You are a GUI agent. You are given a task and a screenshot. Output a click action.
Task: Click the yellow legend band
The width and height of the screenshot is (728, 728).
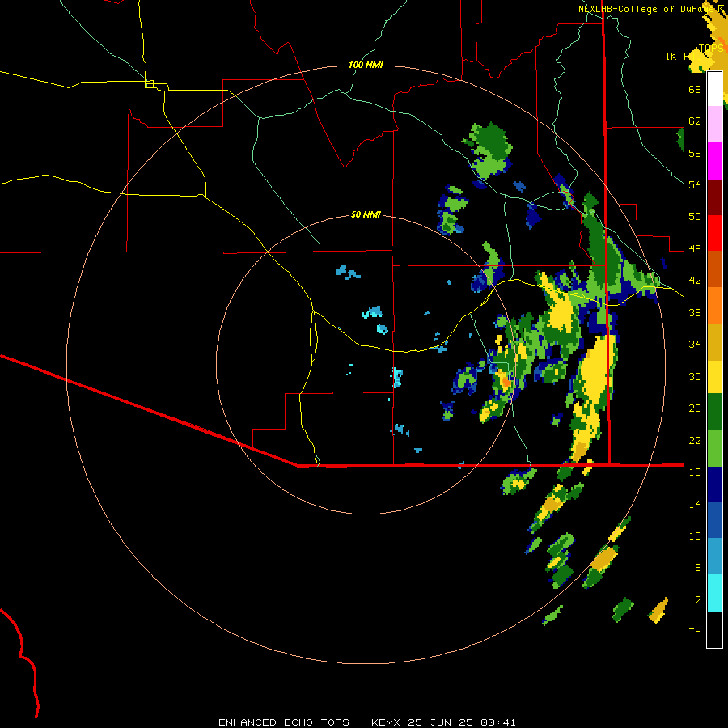[714, 377]
